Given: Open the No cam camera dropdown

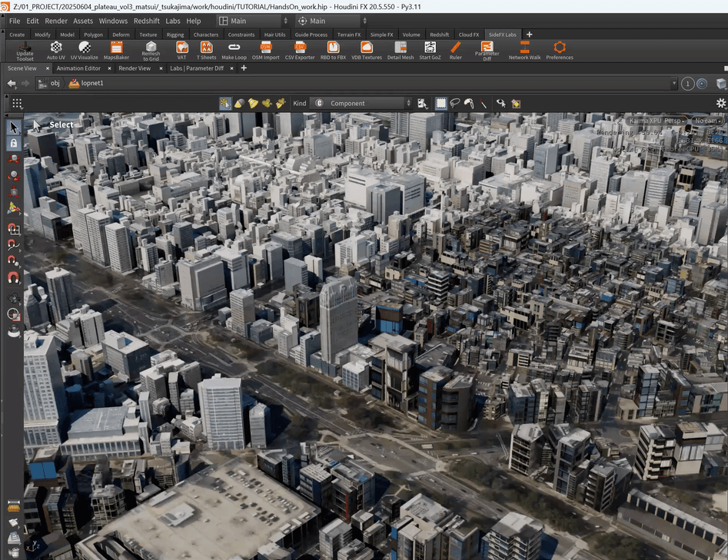Looking at the screenshot, I should coord(706,121).
